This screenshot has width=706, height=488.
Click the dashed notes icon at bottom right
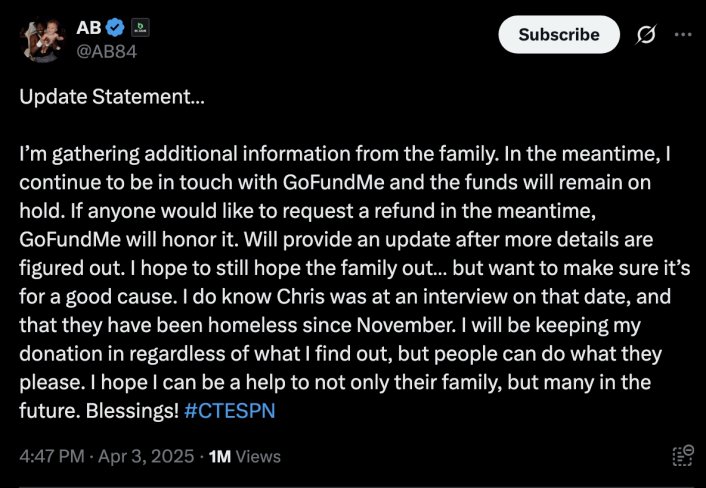tap(683, 455)
